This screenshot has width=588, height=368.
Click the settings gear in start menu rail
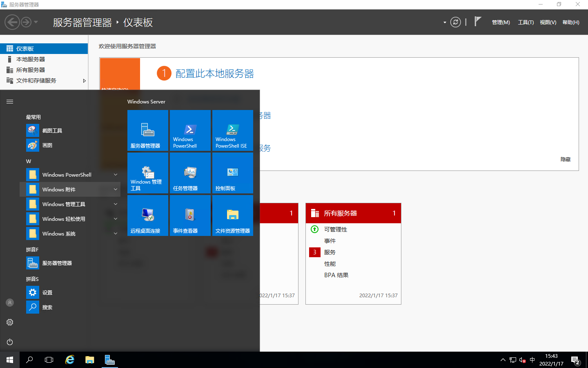tap(10, 322)
